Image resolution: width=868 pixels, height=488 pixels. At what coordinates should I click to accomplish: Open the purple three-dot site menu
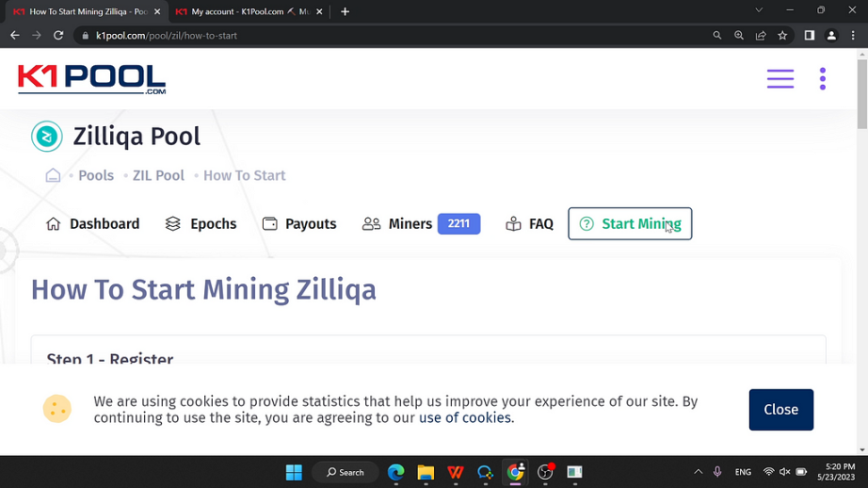click(x=823, y=78)
